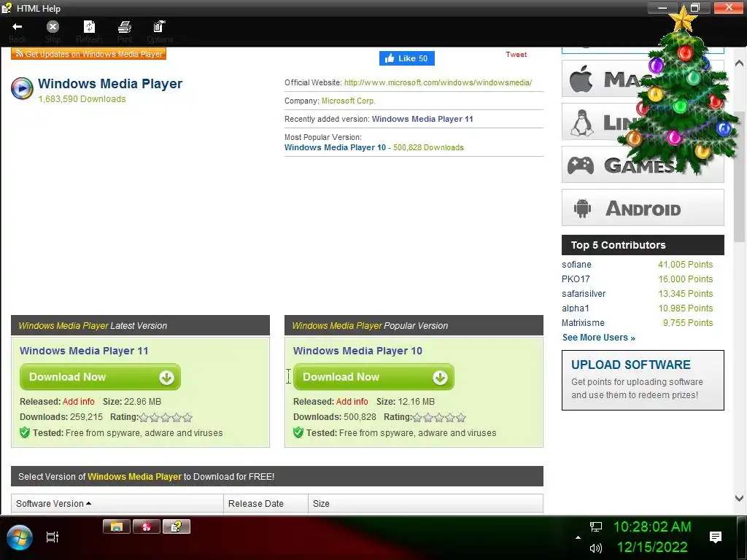Click the green Tested shield under Player 11
The height and width of the screenshot is (560, 747).
point(25,432)
